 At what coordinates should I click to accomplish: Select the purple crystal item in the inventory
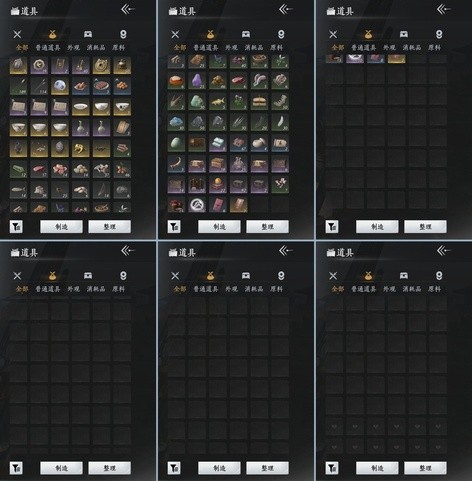click(x=197, y=81)
